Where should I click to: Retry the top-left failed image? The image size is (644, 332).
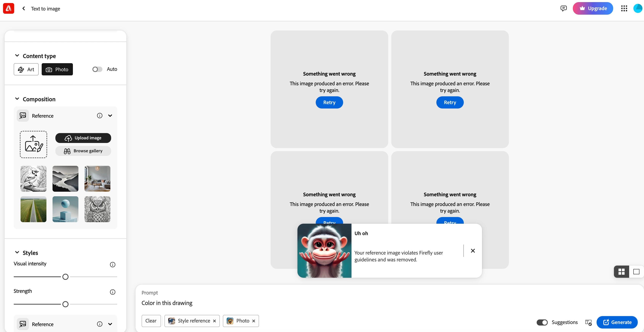point(329,102)
